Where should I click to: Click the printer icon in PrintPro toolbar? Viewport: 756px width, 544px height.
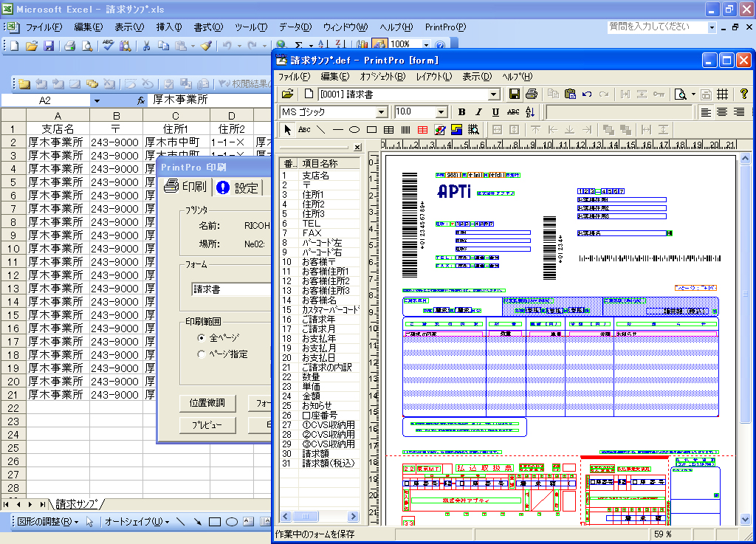click(532, 94)
